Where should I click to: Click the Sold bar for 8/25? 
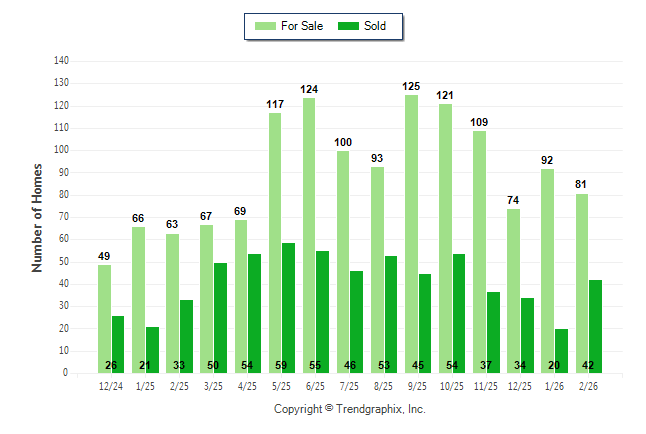point(391,314)
